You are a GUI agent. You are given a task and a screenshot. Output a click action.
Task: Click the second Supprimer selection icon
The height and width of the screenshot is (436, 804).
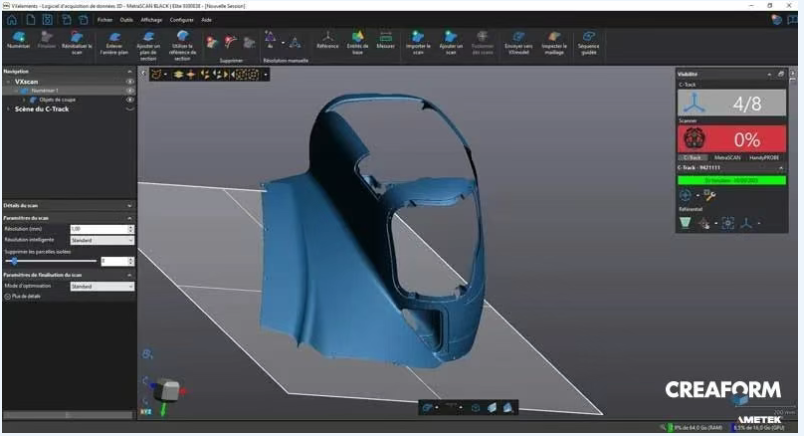point(231,43)
